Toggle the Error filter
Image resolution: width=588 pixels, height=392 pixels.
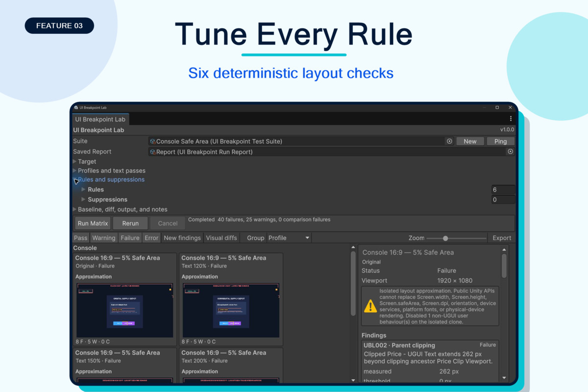pyautogui.click(x=151, y=238)
